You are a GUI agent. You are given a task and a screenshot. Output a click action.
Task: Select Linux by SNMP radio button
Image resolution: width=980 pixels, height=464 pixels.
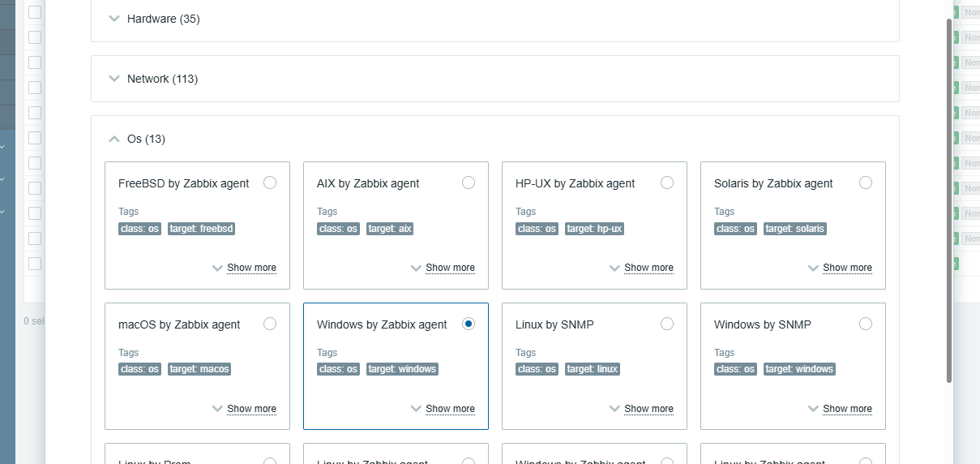tap(667, 324)
